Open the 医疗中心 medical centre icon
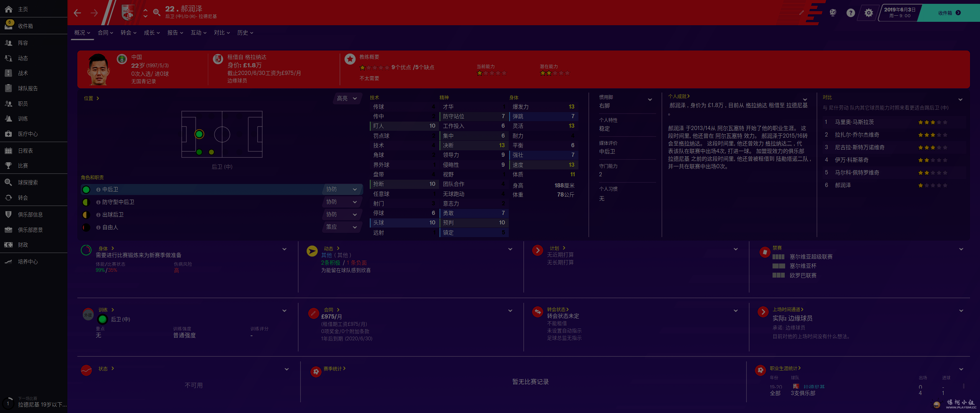This screenshot has height=413, width=980. click(x=8, y=134)
